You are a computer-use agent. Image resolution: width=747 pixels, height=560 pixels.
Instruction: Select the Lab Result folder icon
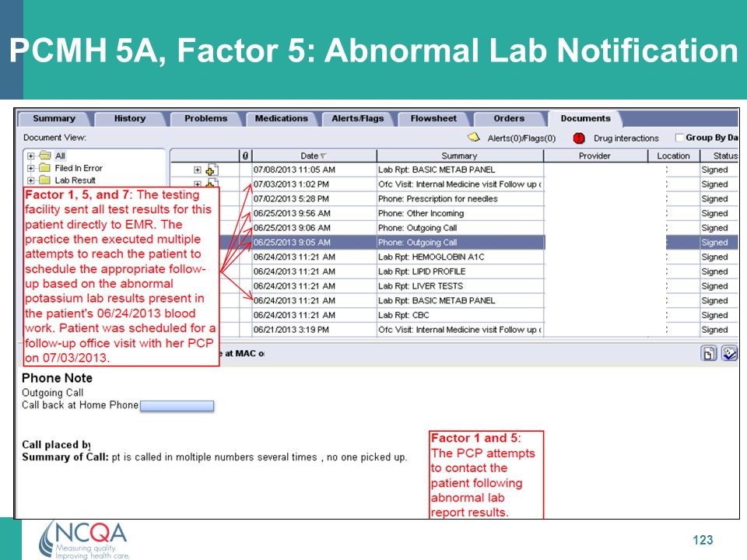click(x=45, y=180)
